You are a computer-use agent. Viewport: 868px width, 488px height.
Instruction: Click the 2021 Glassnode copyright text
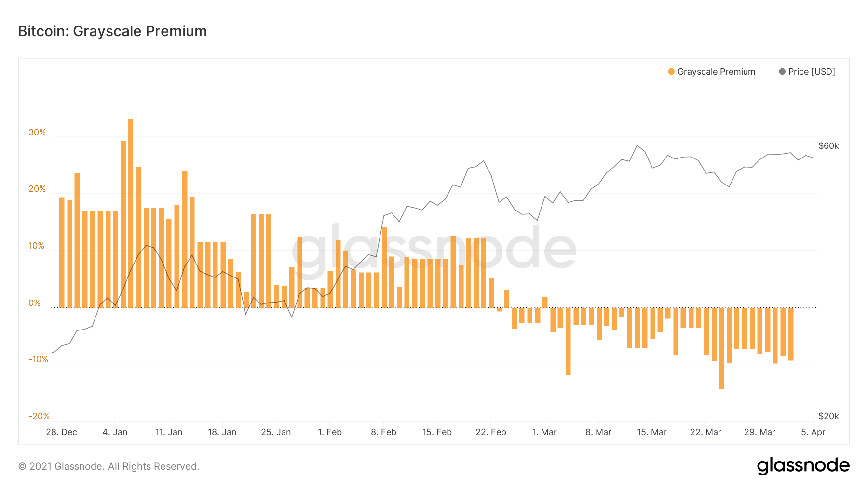108,466
